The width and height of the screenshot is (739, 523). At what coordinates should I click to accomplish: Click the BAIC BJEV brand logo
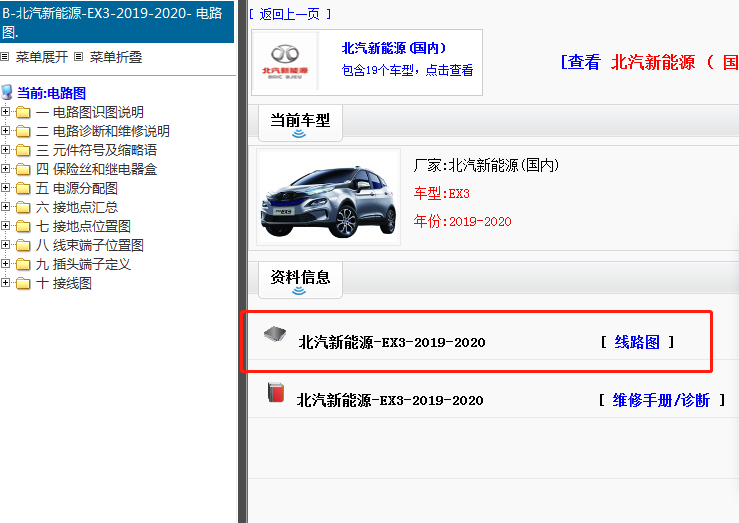pos(285,61)
